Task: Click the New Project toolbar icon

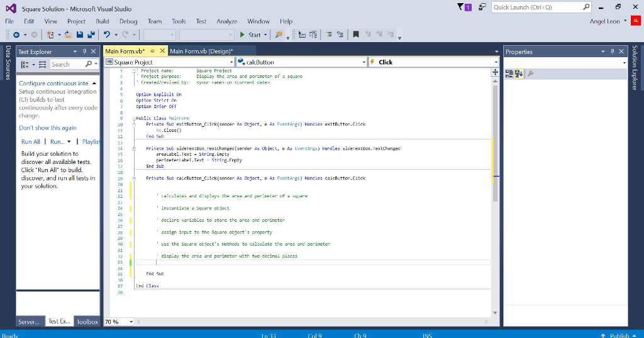Action: (50, 35)
